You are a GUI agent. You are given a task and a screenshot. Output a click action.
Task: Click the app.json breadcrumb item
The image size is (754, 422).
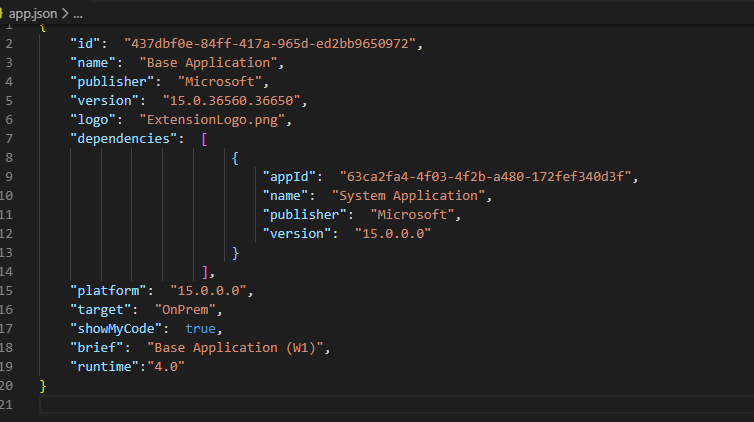tap(32, 14)
